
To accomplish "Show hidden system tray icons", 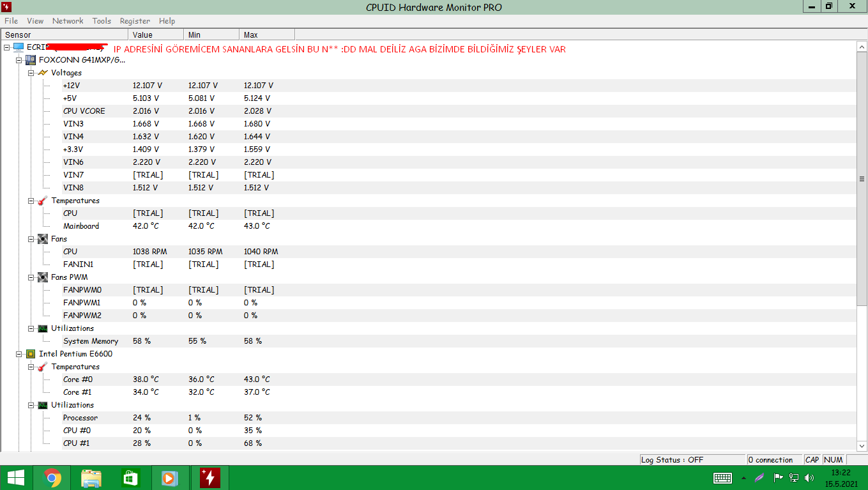I will (x=743, y=478).
